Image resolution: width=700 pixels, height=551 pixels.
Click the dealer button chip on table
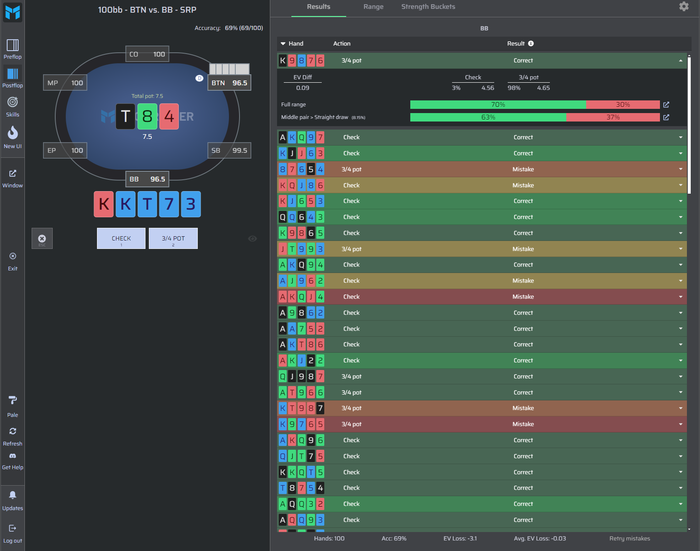tap(199, 78)
